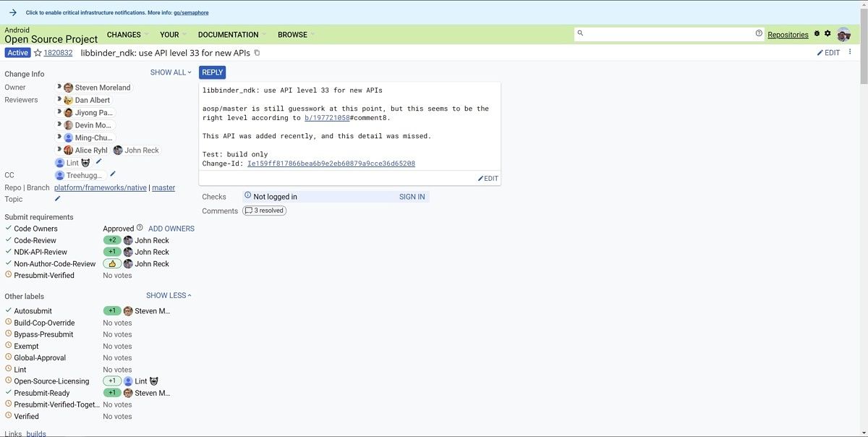Click the pencil icon beside the CC row
Screen dimensions: 868x437
(113, 174)
